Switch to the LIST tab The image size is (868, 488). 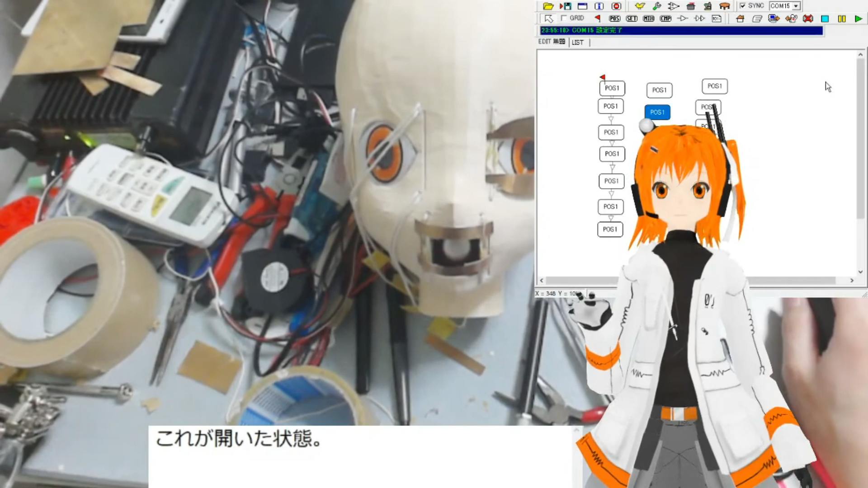pos(577,42)
